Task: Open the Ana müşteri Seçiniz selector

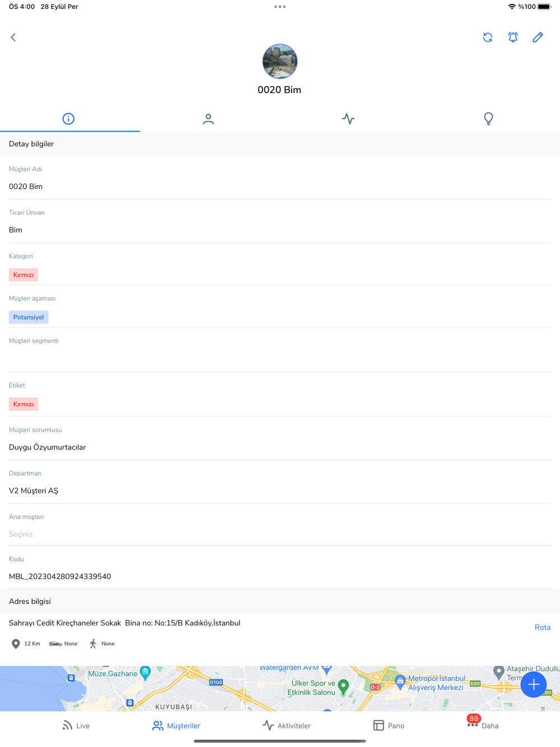Action: pyautogui.click(x=280, y=534)
